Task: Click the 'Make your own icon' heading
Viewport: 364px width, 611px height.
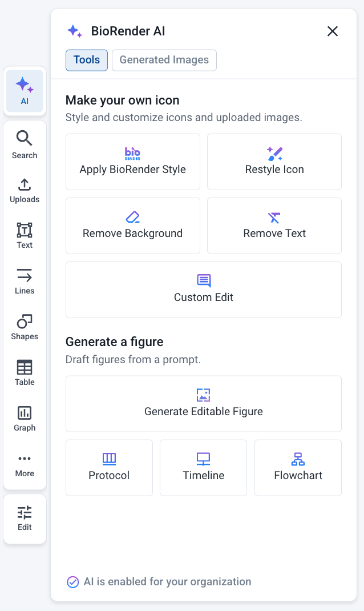Action: click(122, 100)
